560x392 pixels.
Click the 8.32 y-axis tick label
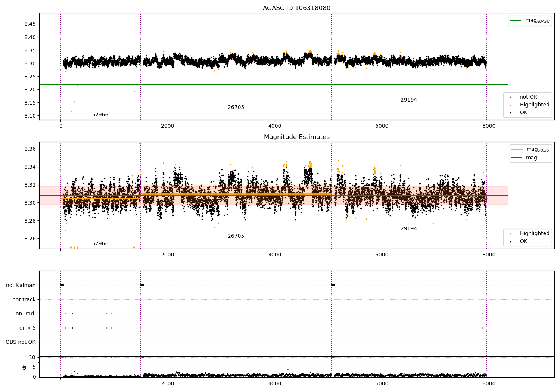coord(29,185)
